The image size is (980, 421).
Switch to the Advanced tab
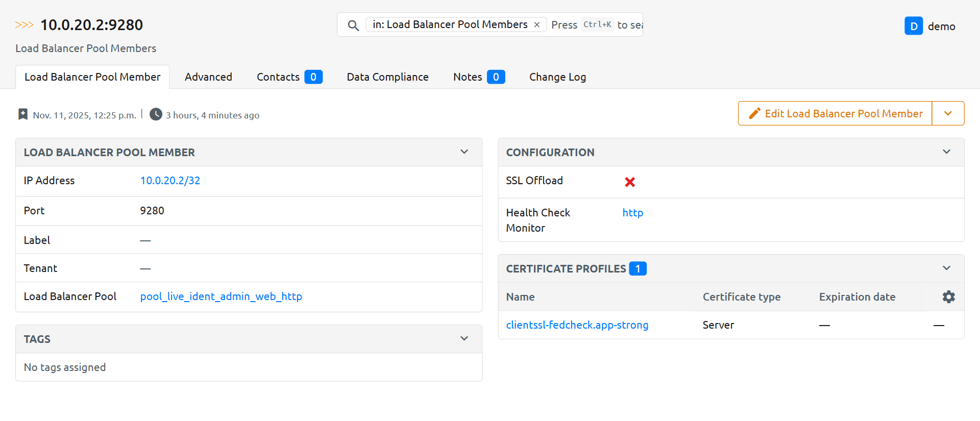pos(208,77)
